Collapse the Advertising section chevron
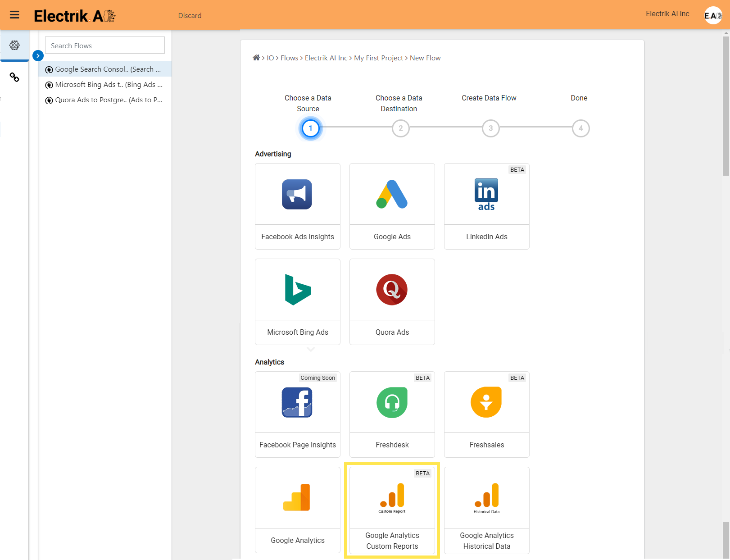Viewport: 730px width, 560px height. pos(311,350)
